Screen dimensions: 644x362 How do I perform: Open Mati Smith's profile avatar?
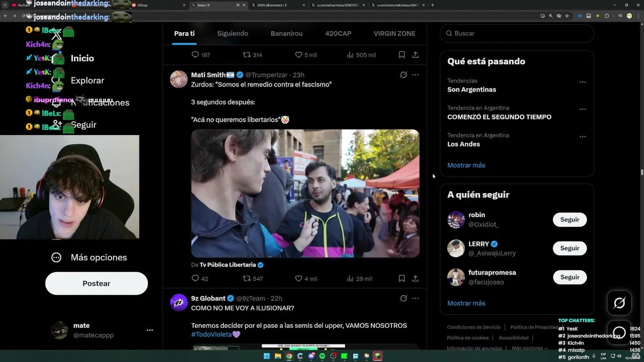[179, 79]
